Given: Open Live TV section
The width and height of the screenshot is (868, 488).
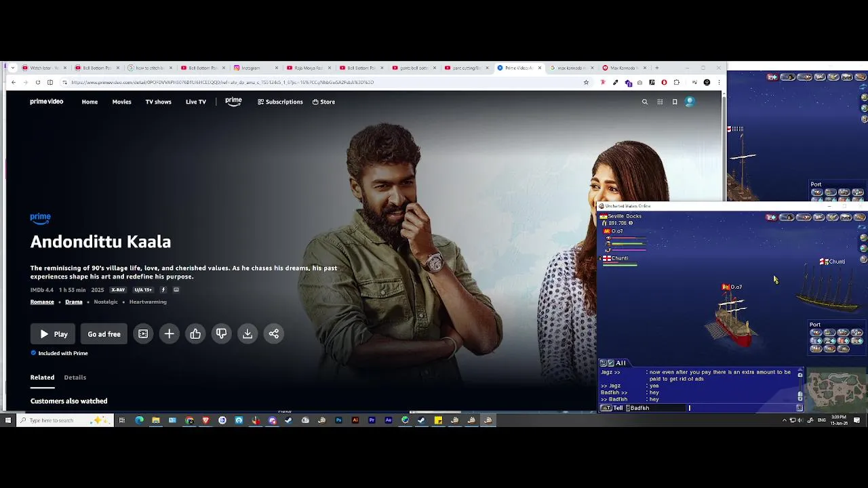Looking at the screenshot, I should pos(196,102).
